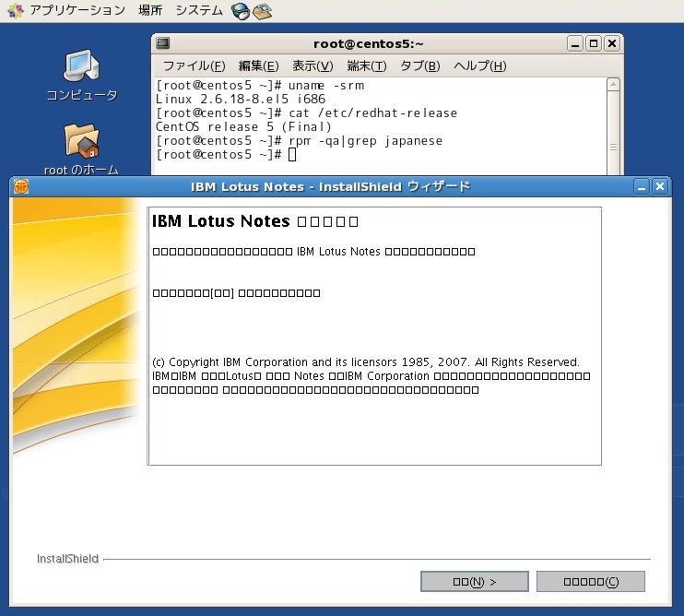Click 'Linux 2.6.18-8.el5 i686' output line
Screen dimensions: 684x616
click(241, 99)
